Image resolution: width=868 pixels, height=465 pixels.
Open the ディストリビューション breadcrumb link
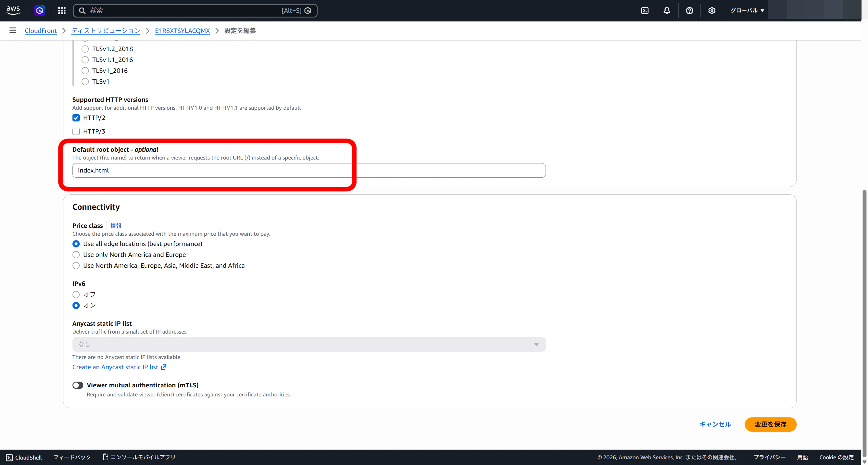pos(106,31)
